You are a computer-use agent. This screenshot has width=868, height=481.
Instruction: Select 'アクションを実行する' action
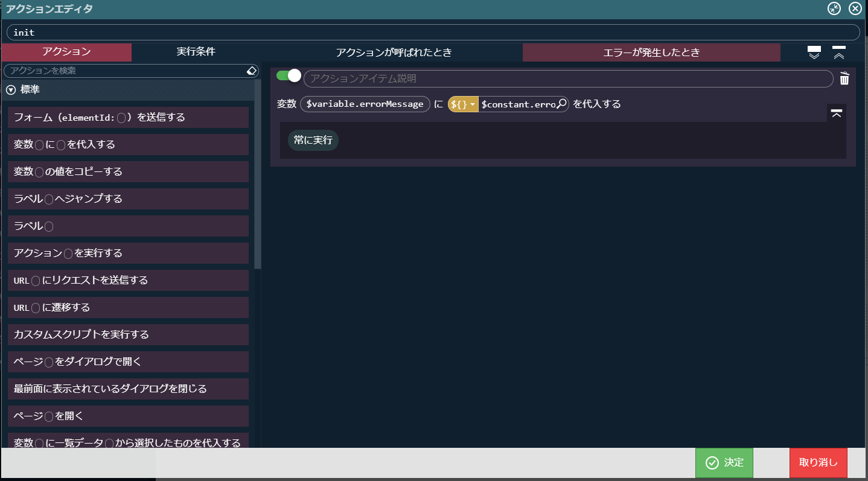tap(128, 253)
